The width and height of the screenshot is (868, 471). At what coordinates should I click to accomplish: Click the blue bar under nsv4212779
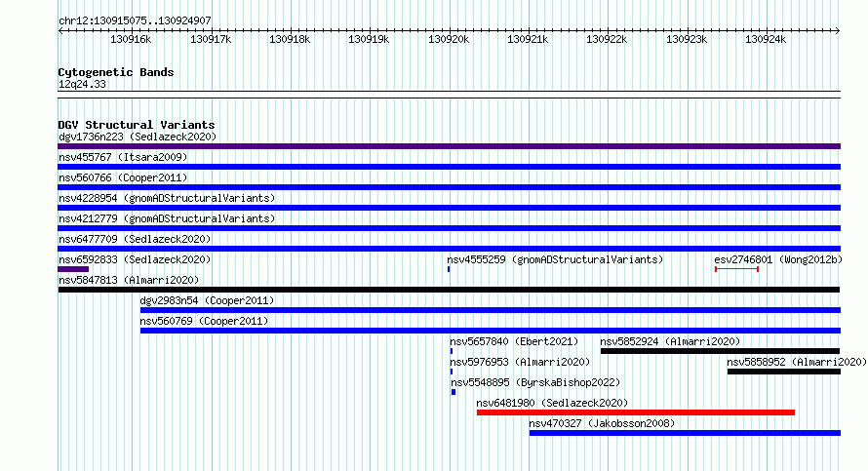tap(449, 228)
